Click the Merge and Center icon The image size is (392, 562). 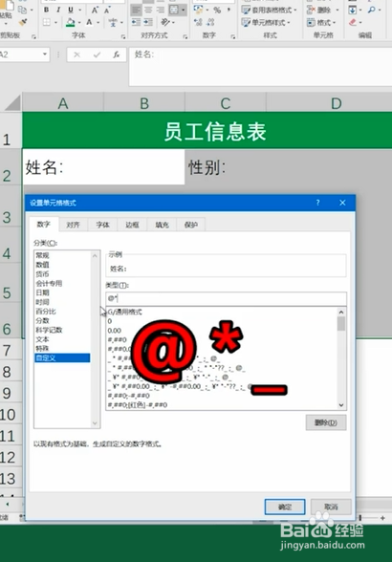click(174, 10)
